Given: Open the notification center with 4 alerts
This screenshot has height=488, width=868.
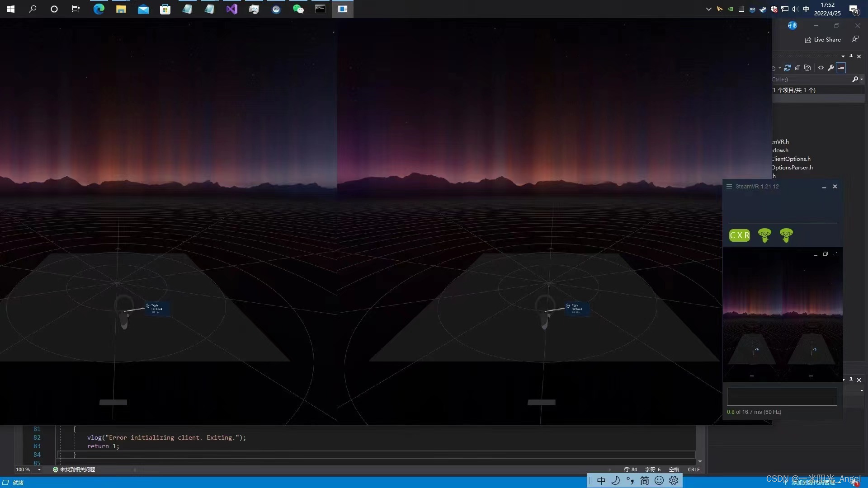Looking at the screenshot, I should click(x=854, y=9).
